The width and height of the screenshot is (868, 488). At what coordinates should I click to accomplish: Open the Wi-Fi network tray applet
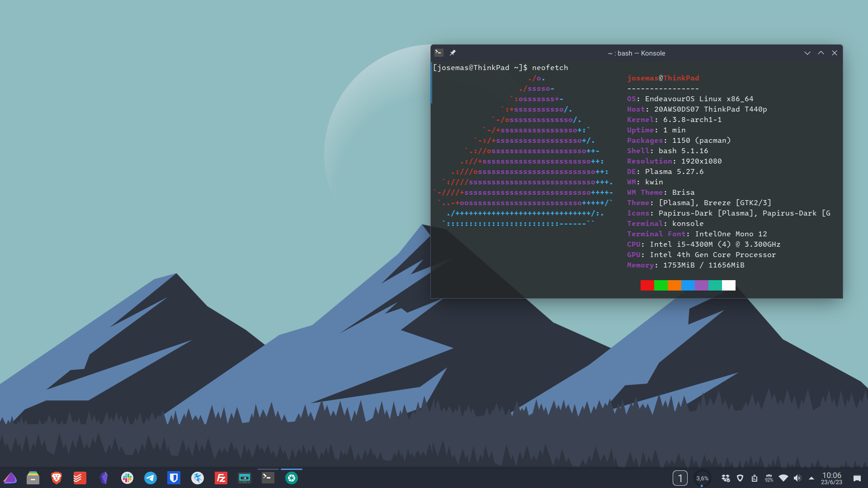coord(783,478)
